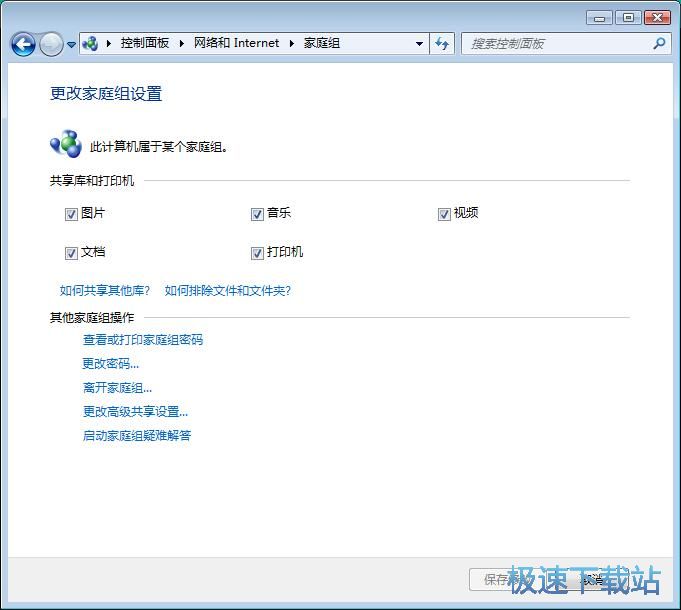Viewport: 681px width, 610px height.
Task: Click the 离开家庭组... link
Action: (117, 387)
